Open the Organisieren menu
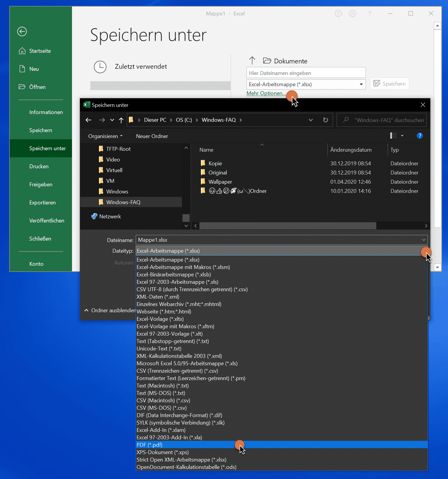This screenshot has width=448, height=479. pos(105,136)
